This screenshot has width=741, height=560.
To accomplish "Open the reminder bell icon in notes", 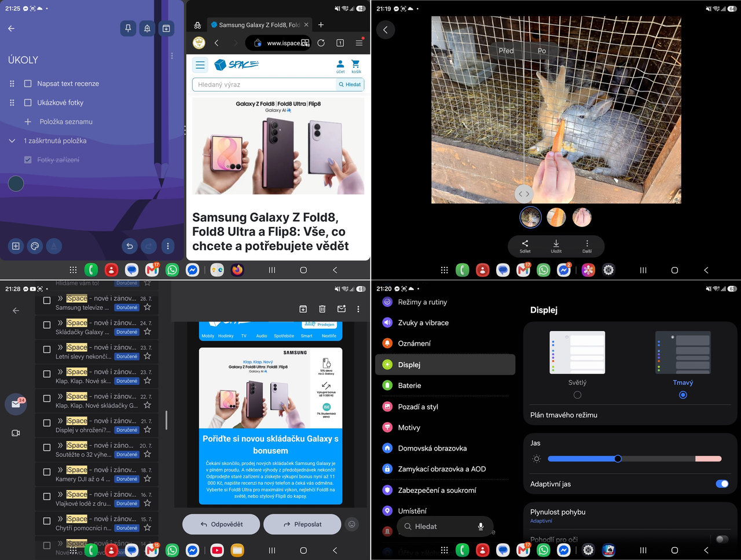I will pyautogui.click(x=147, y=28).
